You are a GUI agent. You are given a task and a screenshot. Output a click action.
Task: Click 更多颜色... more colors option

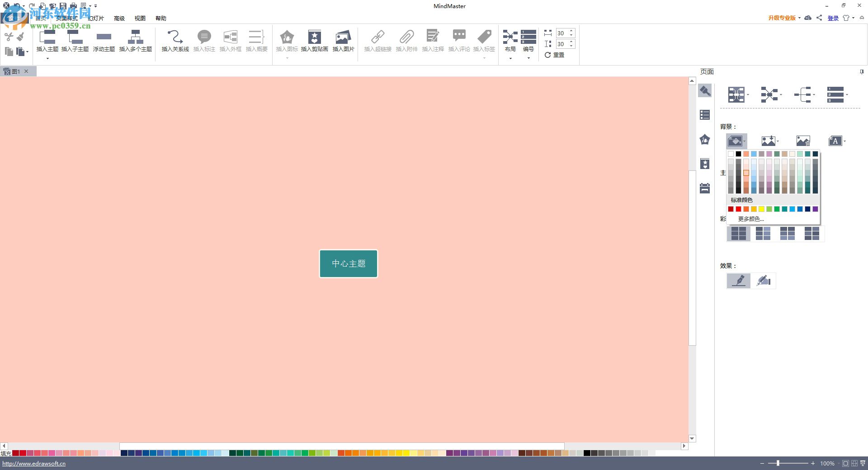coord(751,219)
